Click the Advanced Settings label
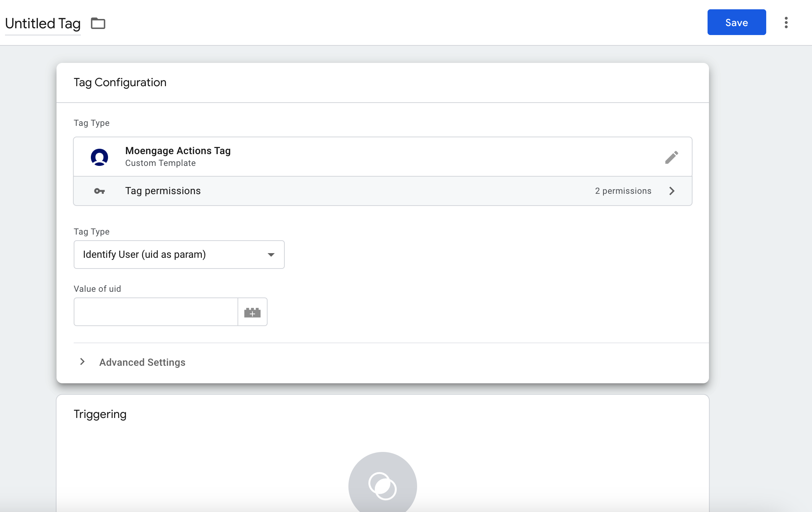Screen dimensions: 812x512 pos(142,362)
